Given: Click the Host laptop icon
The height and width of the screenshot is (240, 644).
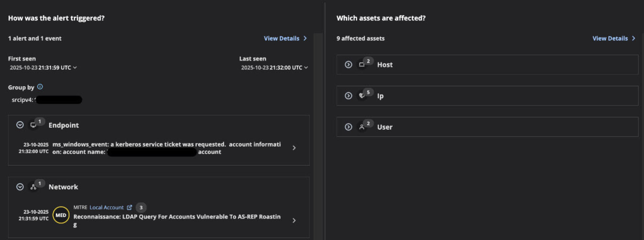Looking at the screenshot, I should tap(362, 65).
